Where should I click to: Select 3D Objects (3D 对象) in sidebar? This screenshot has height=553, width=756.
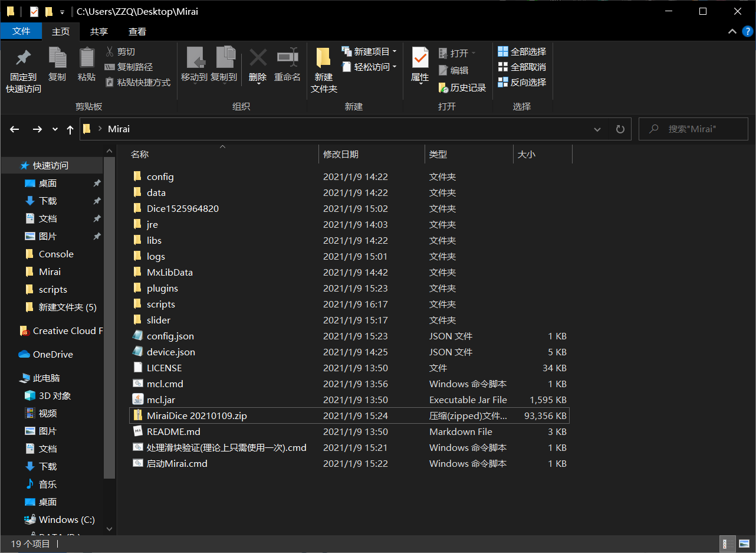(x=54, y=395)
